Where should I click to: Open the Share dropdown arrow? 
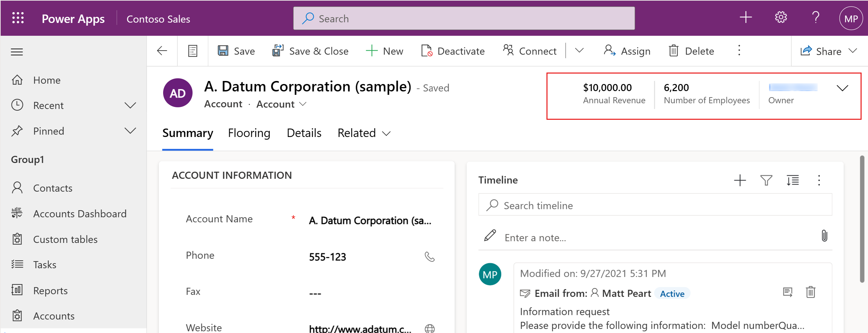coord(853,51)
